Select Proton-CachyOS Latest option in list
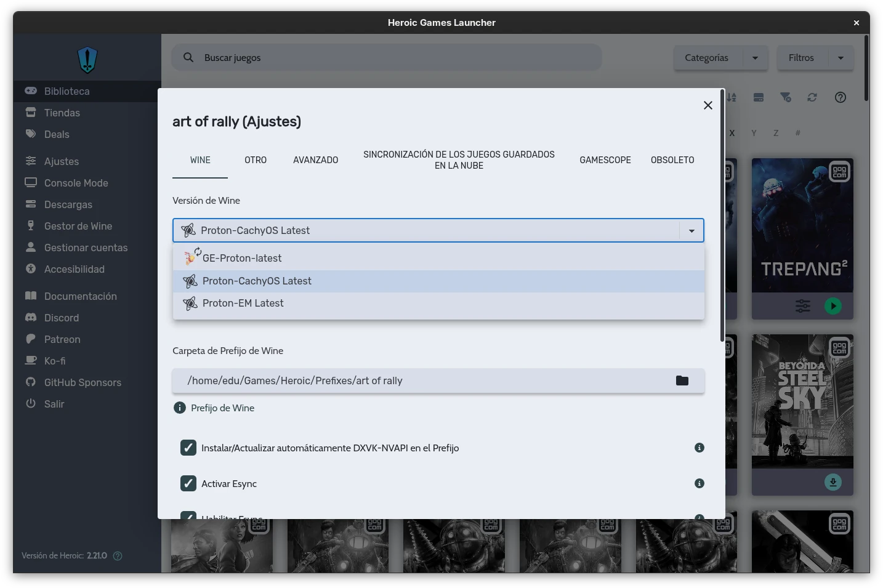883x588 pixels. (438, 281)
